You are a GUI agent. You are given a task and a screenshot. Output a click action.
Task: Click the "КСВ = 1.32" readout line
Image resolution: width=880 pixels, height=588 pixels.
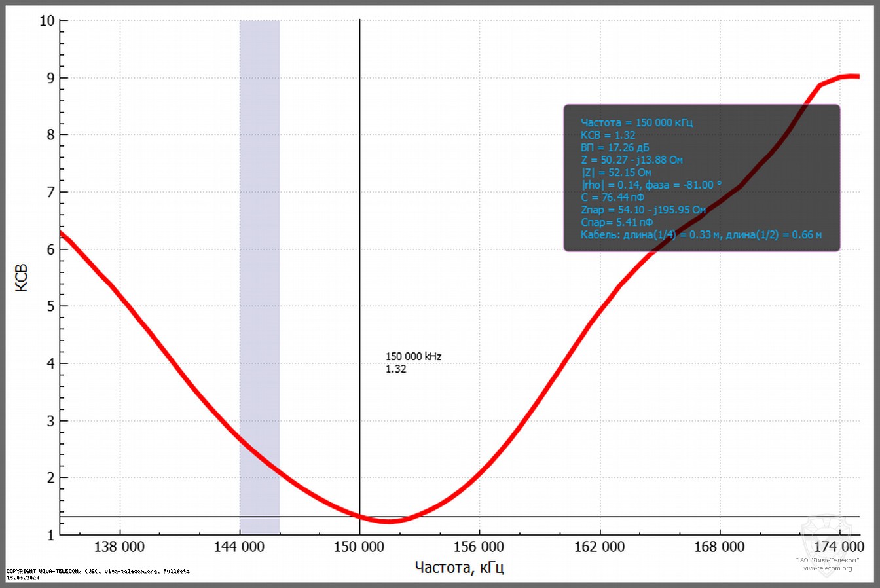click(608, 135)
